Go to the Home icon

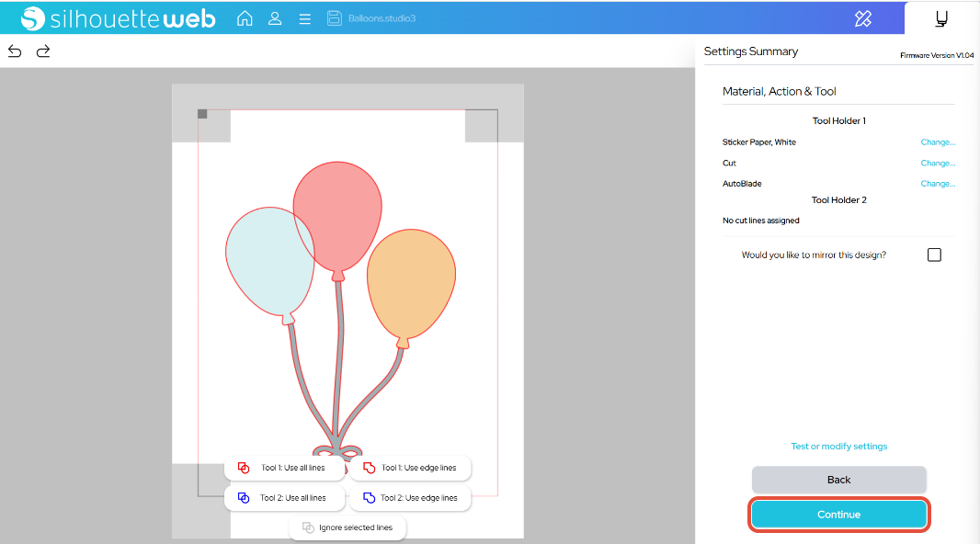tap(245, 18)
